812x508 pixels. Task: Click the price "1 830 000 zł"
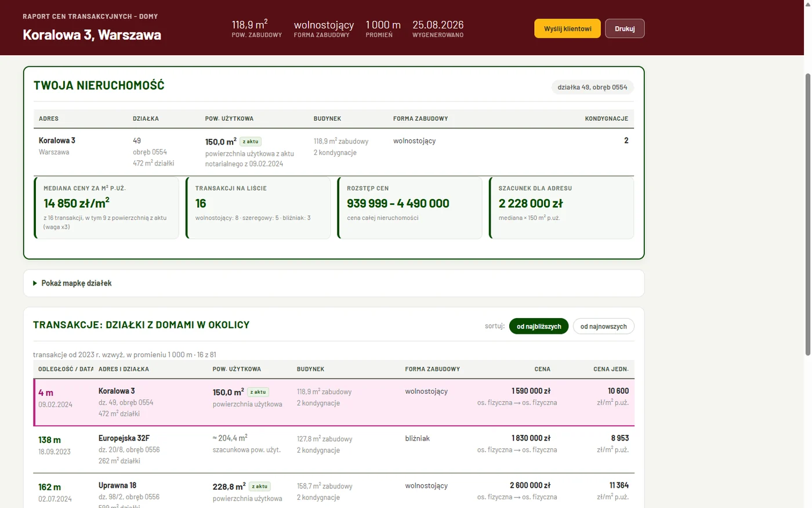[x=531, y=438]
